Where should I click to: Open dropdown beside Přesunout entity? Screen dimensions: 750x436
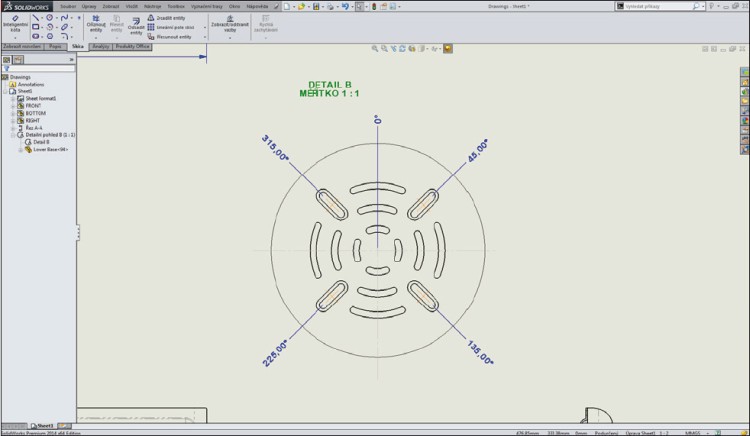pyautogui.click(x=204, y=36)
